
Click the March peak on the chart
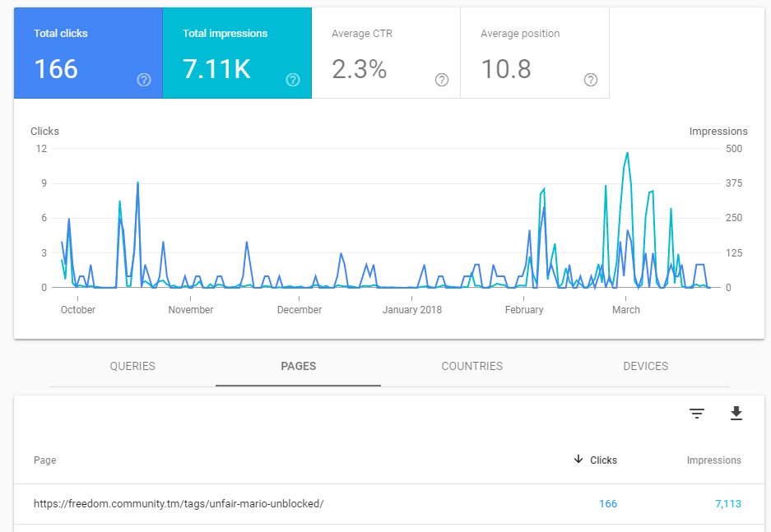pyautogui.click(x=627, y=153)
